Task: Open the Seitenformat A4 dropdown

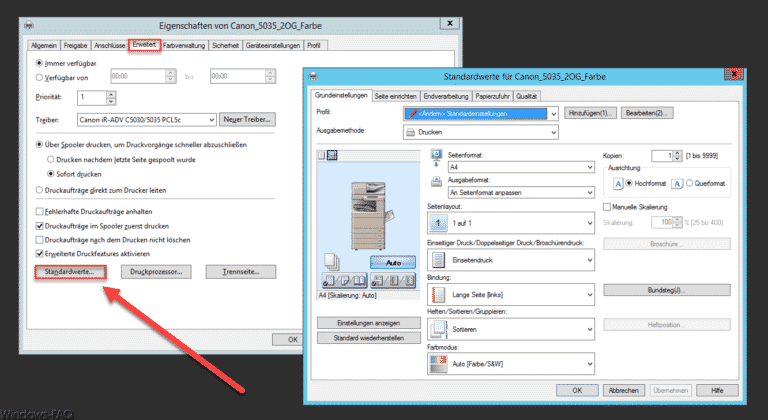Action: [x=521, y=167]
